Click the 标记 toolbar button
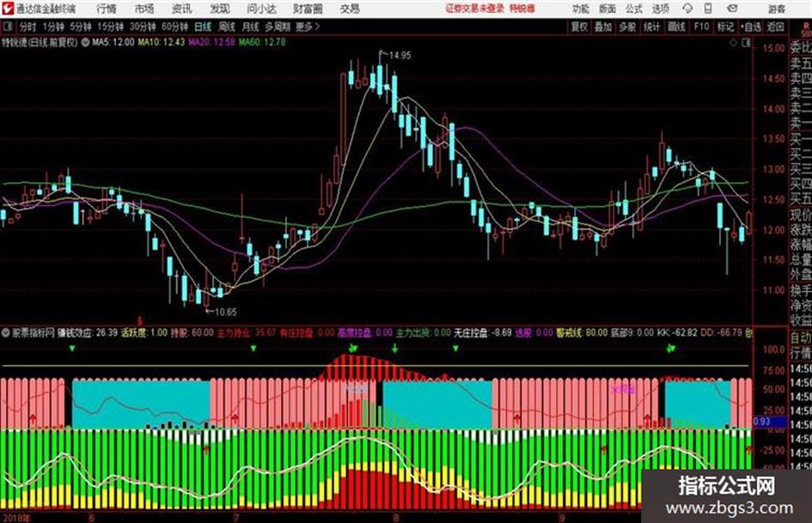This screenshot has height=523, width=812. pyautogui.click(x=725, y=27)
